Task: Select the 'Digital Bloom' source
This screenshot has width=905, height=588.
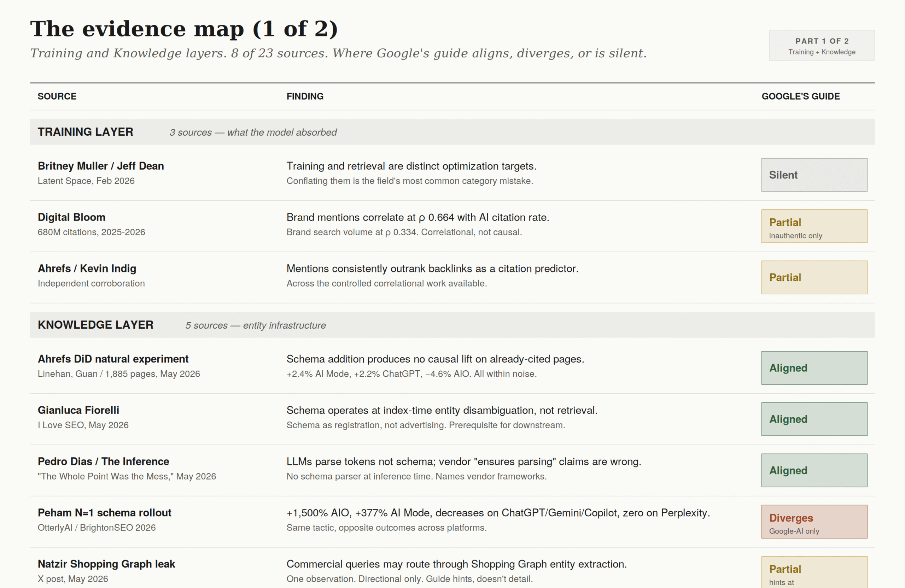Action: [71, 217]
